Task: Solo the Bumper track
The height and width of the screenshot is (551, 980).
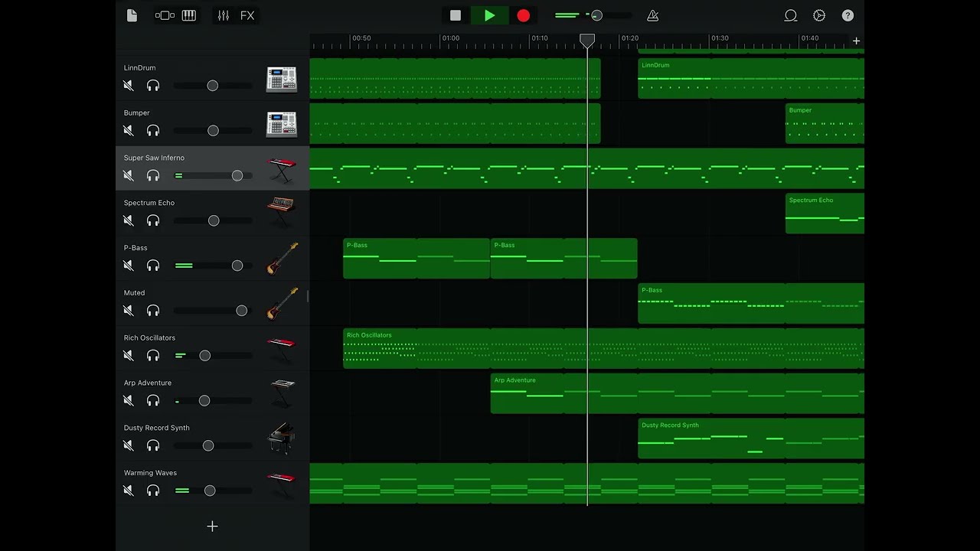Action: (153, 131)
